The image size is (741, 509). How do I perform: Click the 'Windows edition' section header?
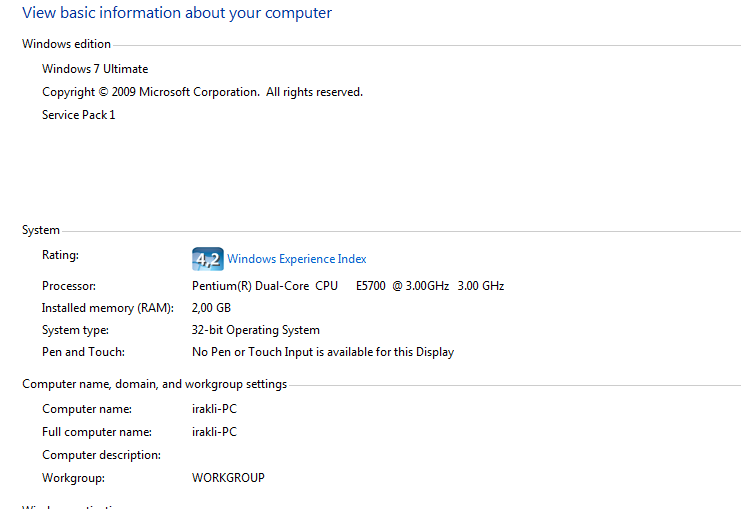[66, 44]
